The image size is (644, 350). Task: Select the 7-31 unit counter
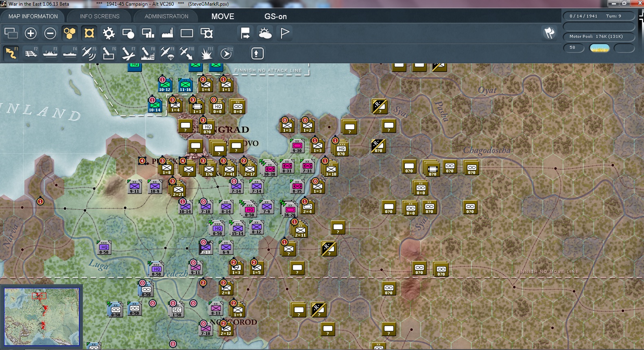[x=308, y=167]
